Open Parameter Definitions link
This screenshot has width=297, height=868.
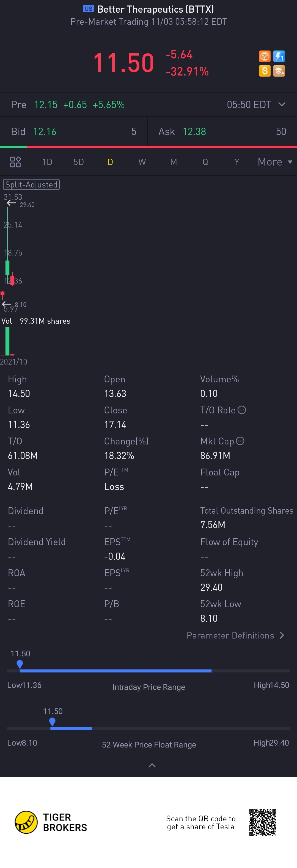236,635
